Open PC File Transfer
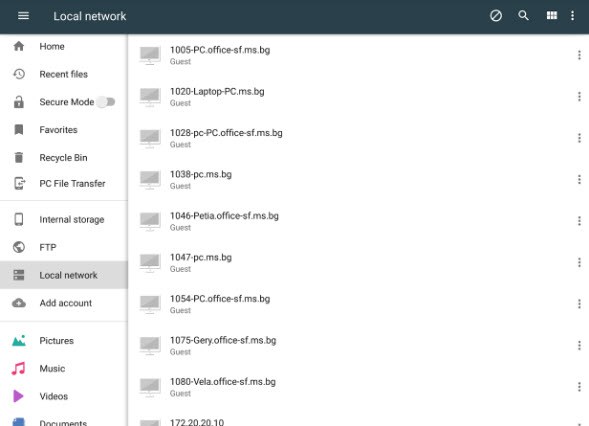589x426 pixels. click(x=64, y=183)
